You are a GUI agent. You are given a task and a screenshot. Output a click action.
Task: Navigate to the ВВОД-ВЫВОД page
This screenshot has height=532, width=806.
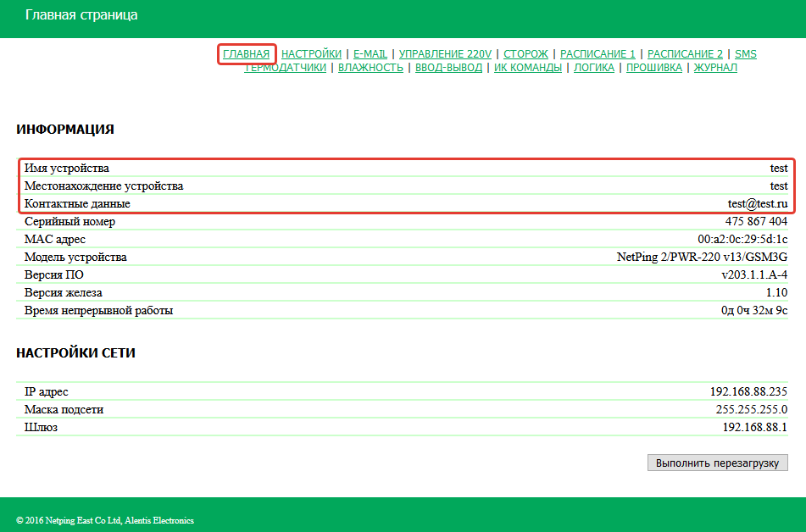pyautogui.click(x=448, y=68)
